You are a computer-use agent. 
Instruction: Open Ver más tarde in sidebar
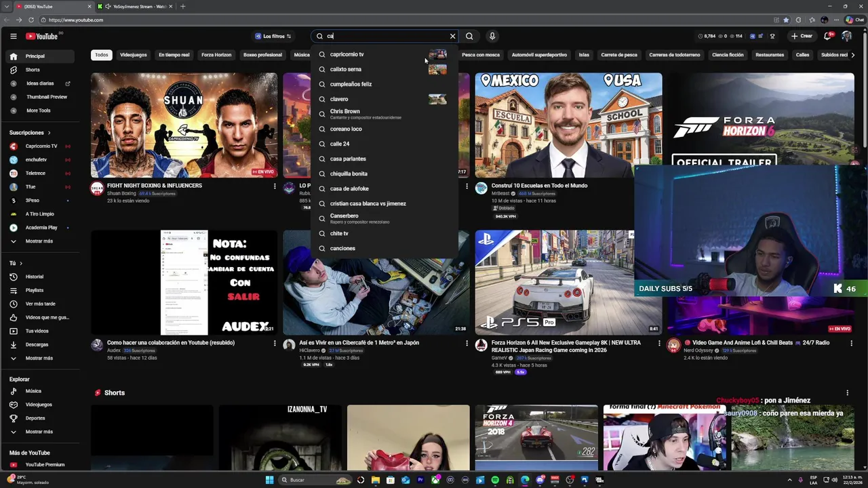(x=39, y=304)
